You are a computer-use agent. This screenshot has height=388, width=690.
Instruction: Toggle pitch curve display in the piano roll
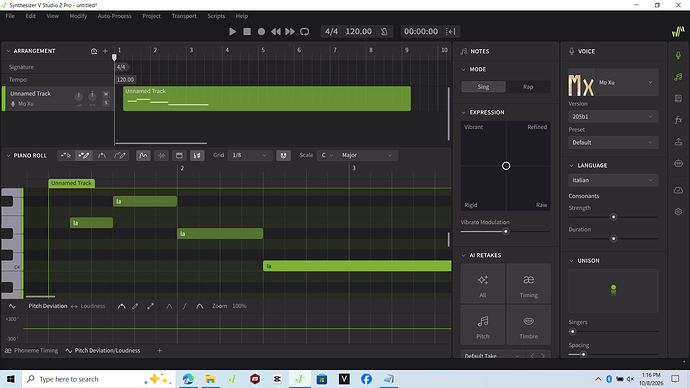143,155
